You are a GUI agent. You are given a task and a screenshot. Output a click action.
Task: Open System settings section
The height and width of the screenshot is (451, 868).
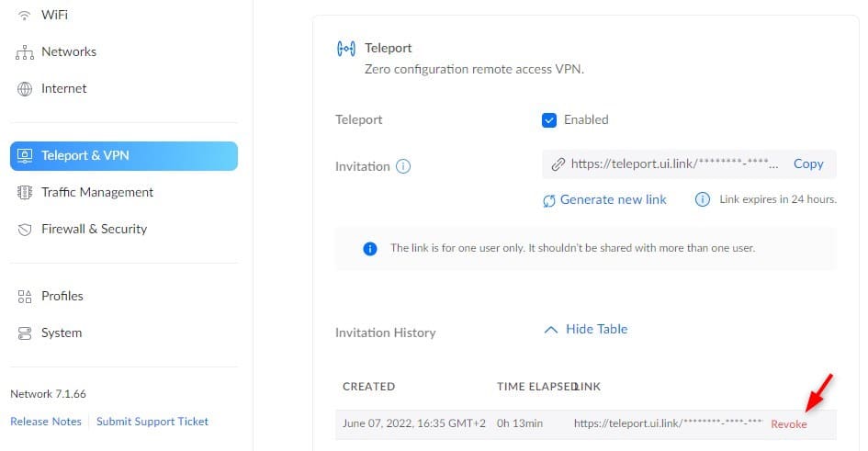pyautogui.click(x=62, y=333)
